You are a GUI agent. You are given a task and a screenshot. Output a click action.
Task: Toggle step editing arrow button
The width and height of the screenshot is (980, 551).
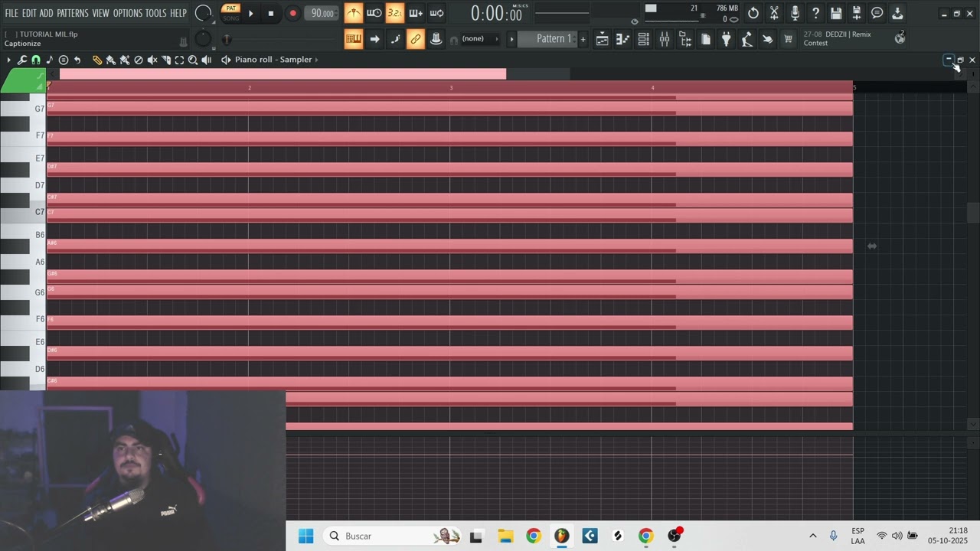(x=374, y=39)
